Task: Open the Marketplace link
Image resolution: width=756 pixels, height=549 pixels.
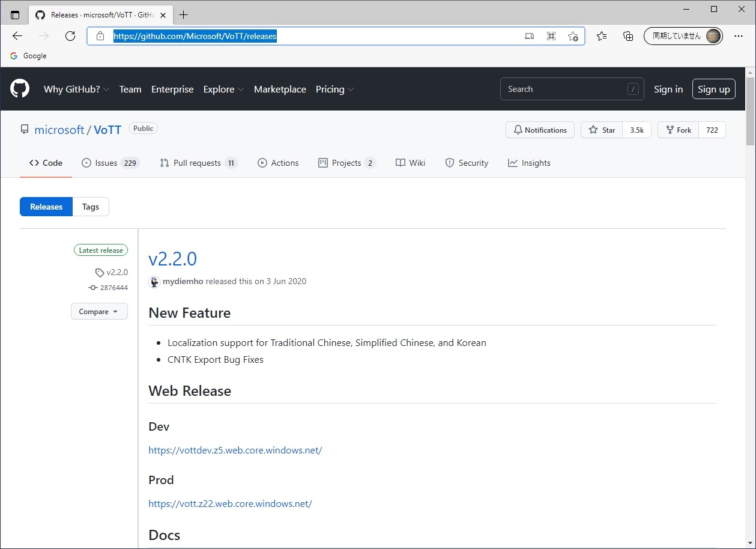Action: (280, 89)
